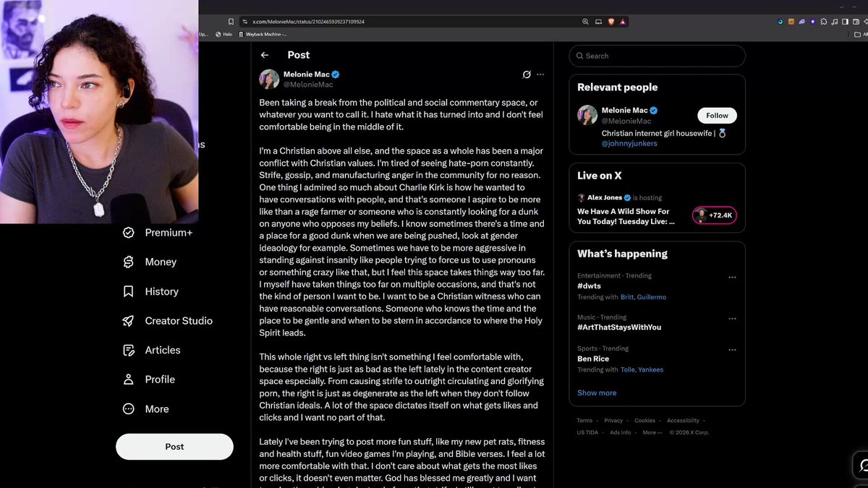Open the @johnnyjunkers profile link
This screenshot has height=488, width=868.
[629, 144]
